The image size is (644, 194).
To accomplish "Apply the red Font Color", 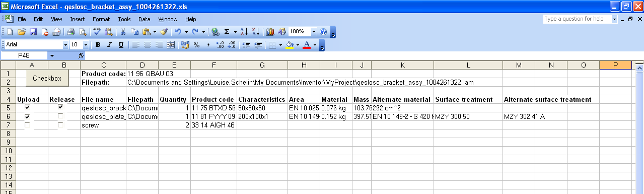I will point(307,45).
